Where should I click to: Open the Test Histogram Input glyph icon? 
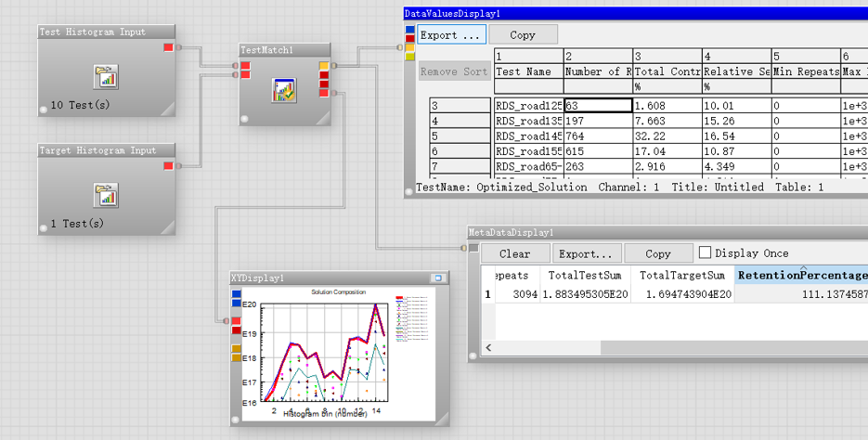[106, 77]
